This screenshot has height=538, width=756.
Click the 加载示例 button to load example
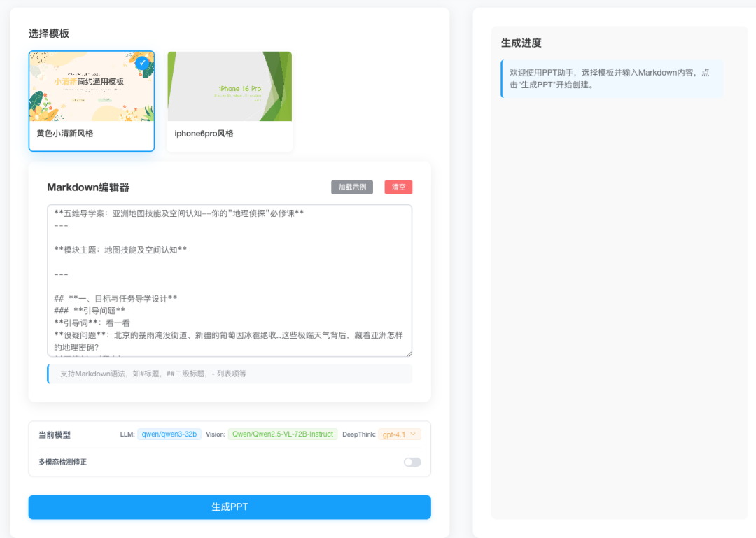[352, 187]
